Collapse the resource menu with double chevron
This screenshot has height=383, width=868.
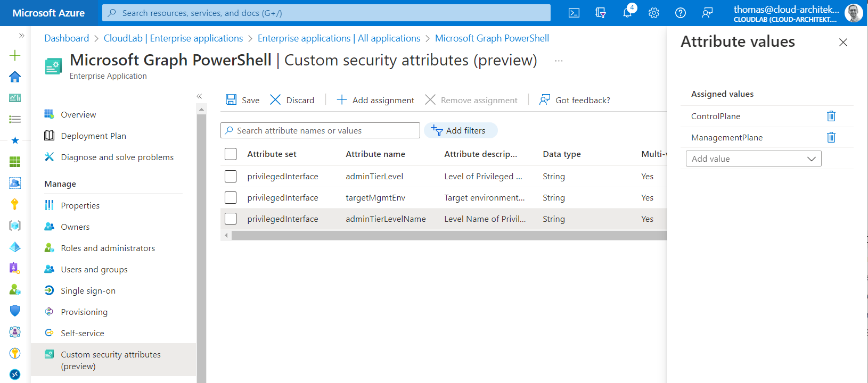coord(199,96)
